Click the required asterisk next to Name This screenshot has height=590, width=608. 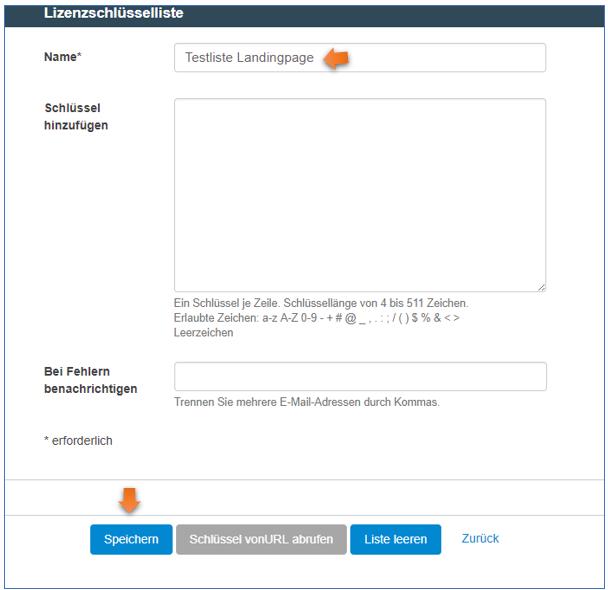click(79, 58)
